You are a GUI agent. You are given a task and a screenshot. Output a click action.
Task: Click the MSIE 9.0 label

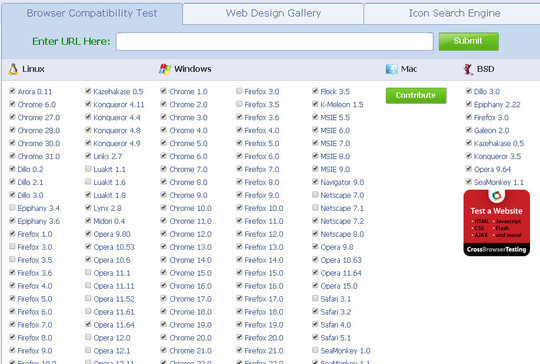point(335,169)
